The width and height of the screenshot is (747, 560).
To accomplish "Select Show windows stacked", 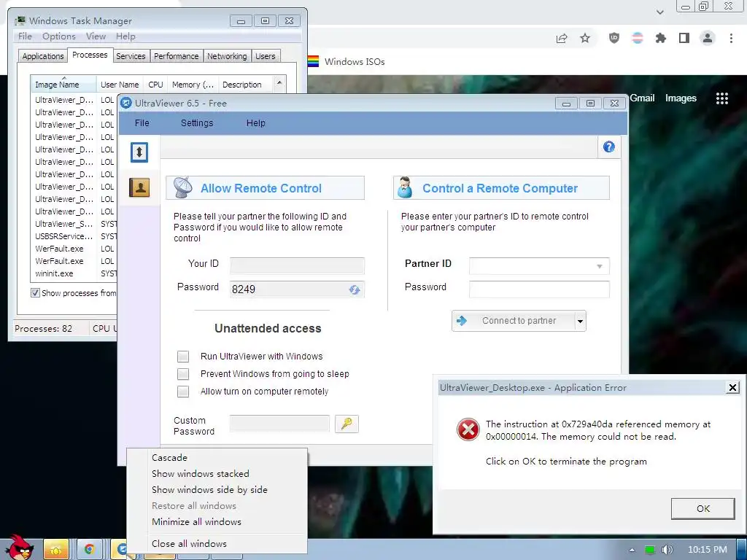I will (217, 474).
